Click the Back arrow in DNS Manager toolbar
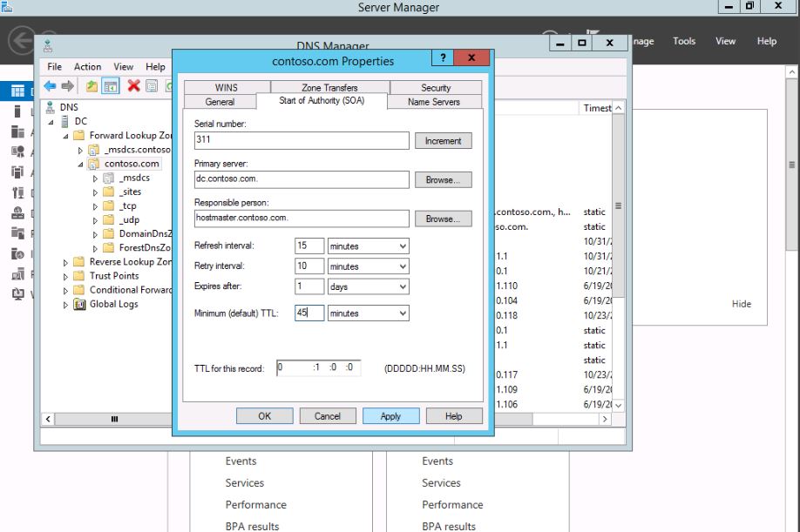The image size is (800, 532). pyautogui.click(x=50, y=86)
